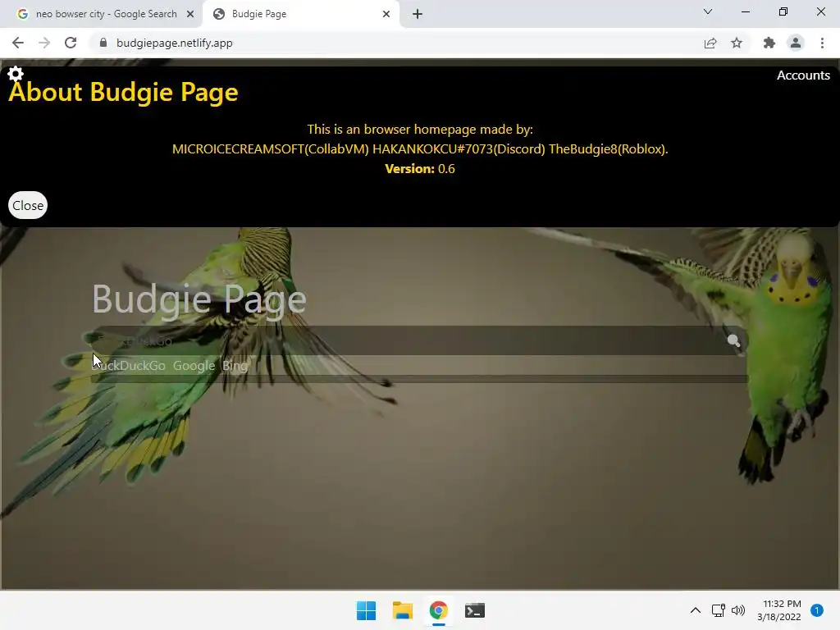Screen dimensions: 840x630
Task: Close the About Budgie Page panel
Action: pos(28,205)
